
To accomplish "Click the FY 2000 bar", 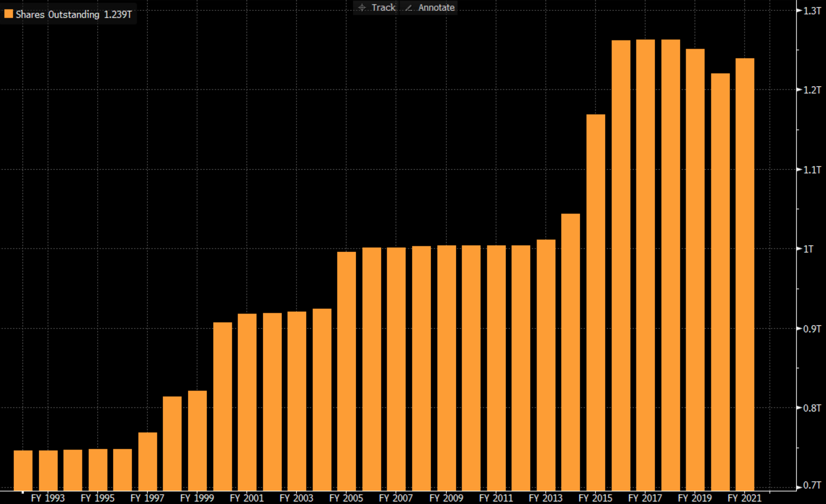I will coord(223,406).
